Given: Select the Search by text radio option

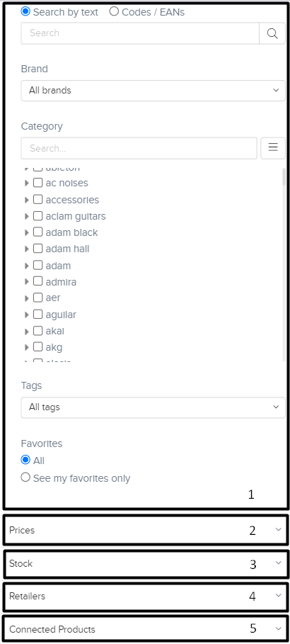Looking at the screenshot, I should pos(25,11).
